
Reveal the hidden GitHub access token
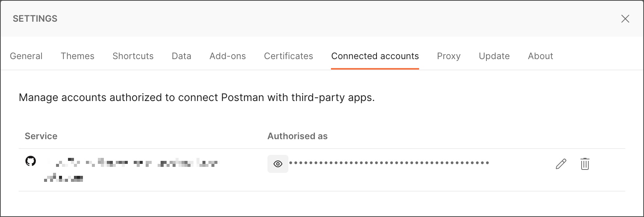click(x=278, y=164)
